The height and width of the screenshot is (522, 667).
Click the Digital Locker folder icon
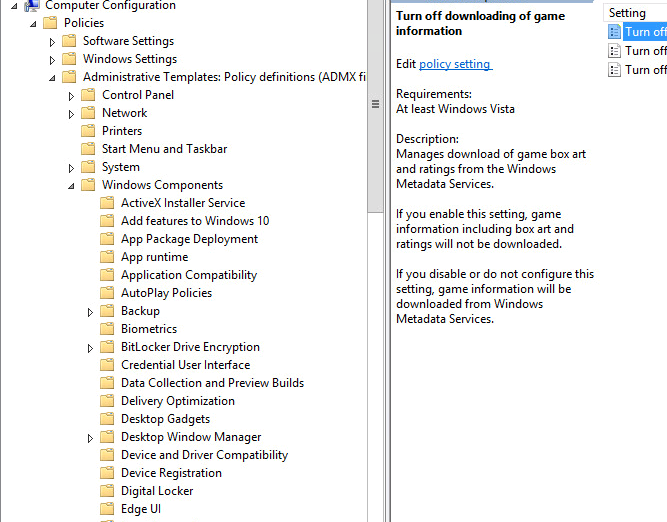point(107,491)
